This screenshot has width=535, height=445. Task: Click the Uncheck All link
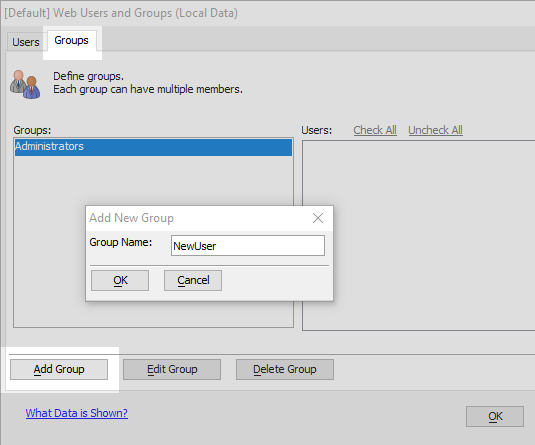435,130
